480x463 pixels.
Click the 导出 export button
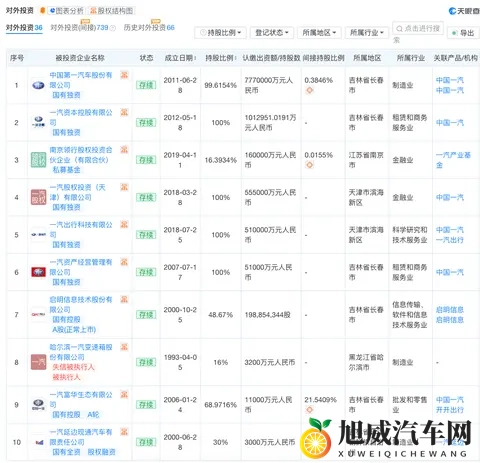[463, 33]
